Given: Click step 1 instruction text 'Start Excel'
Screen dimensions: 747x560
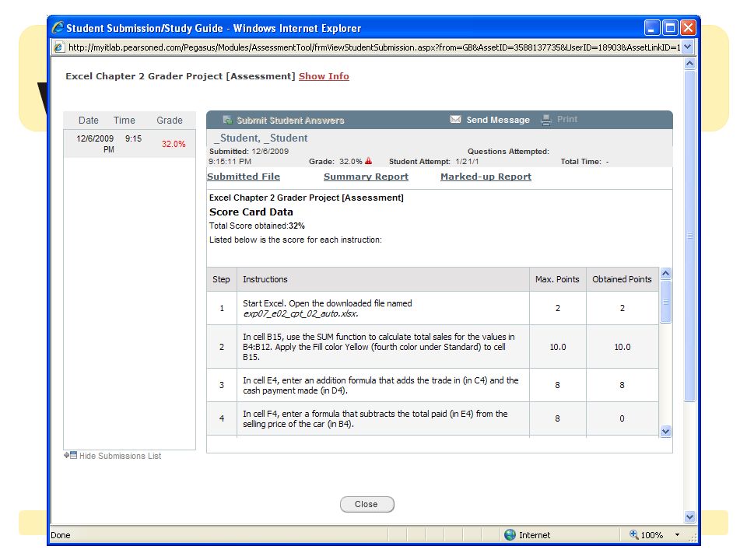Looking at the screenshot, I should point(328,309).
